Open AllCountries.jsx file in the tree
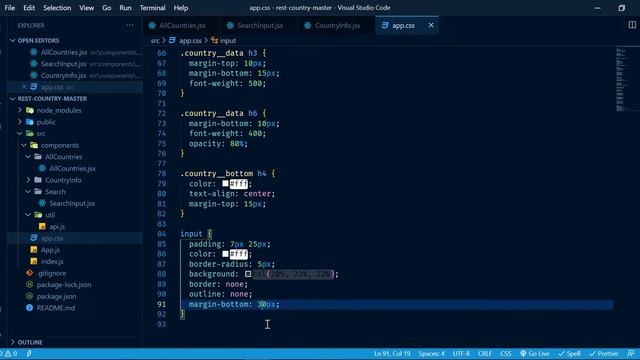Viewport: 640px width, 360px height. tap(72, 168)
